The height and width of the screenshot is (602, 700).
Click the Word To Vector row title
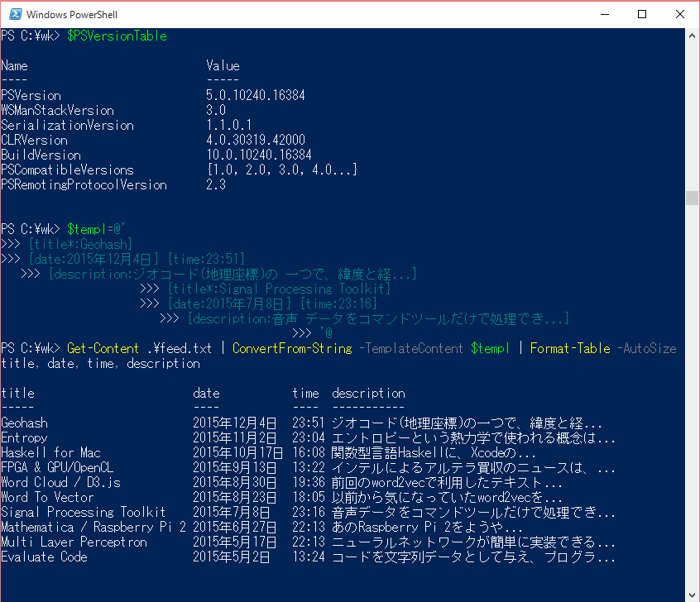click(47, 498)
